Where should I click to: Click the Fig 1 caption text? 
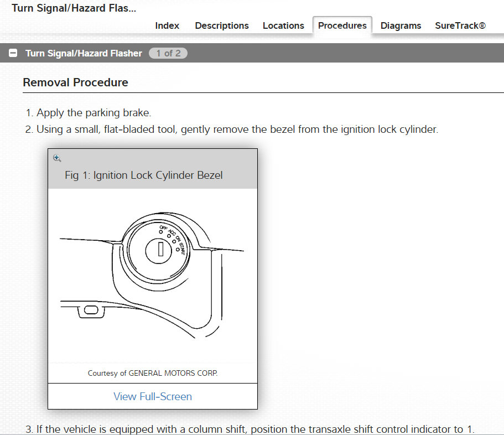pos(144,175)
